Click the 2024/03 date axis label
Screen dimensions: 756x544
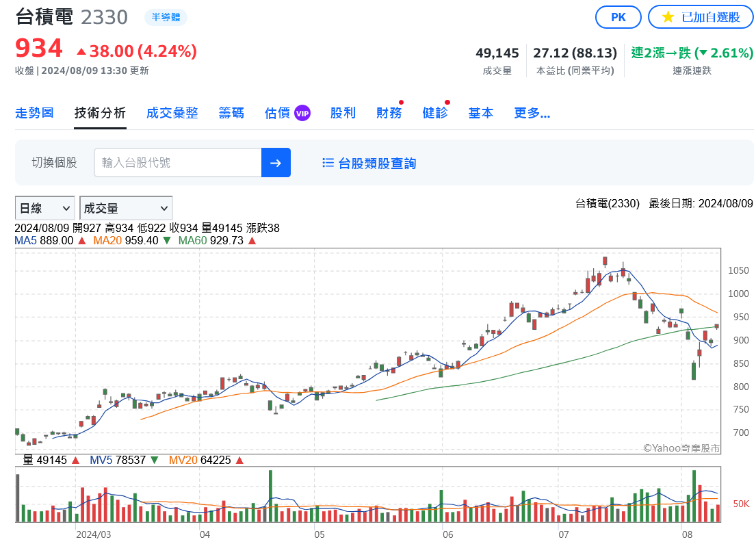[x=94, y=534]
